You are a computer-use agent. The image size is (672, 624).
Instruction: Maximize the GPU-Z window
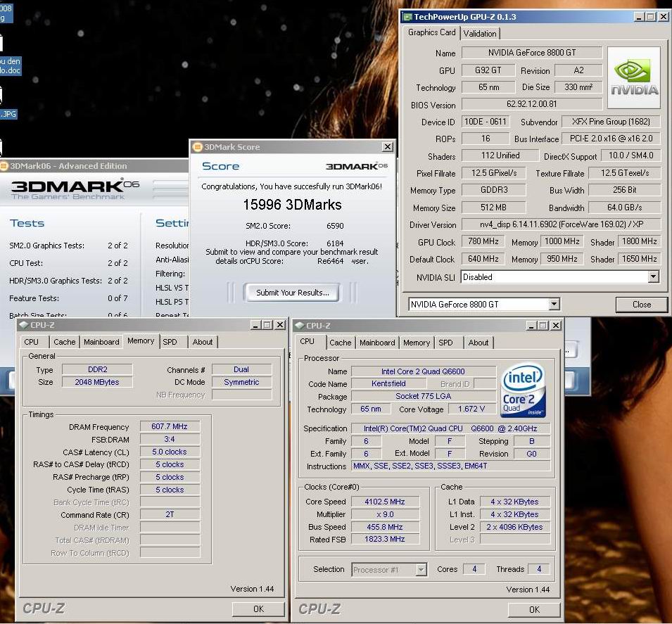(x=651, y=17)
